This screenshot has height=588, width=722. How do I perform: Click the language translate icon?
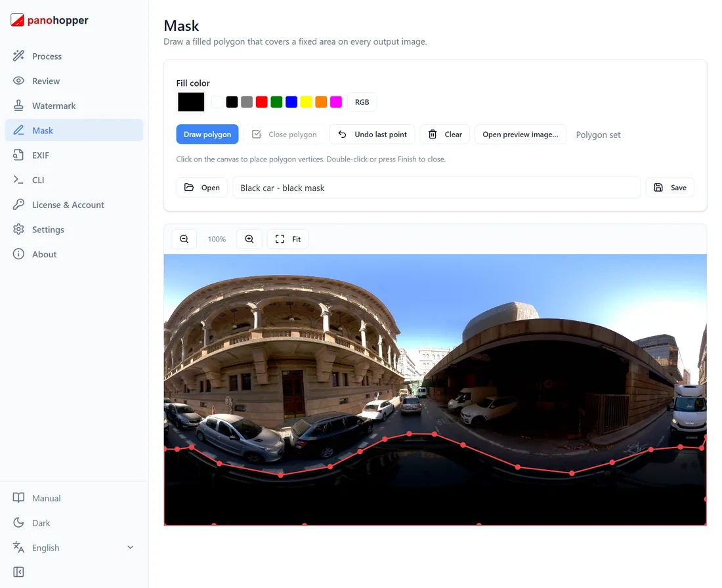click(x=18, y=547)
